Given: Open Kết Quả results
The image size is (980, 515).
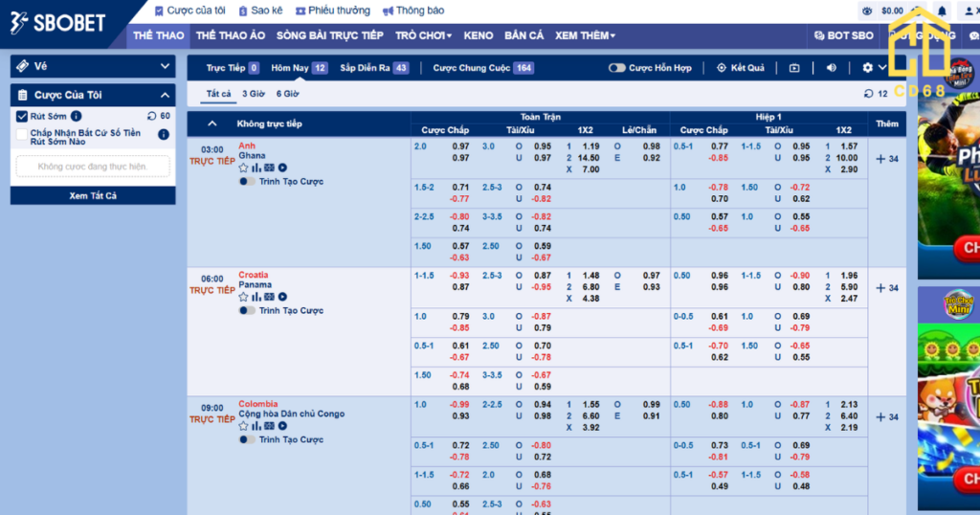Looking at the screenshot, I should [741, 68].
